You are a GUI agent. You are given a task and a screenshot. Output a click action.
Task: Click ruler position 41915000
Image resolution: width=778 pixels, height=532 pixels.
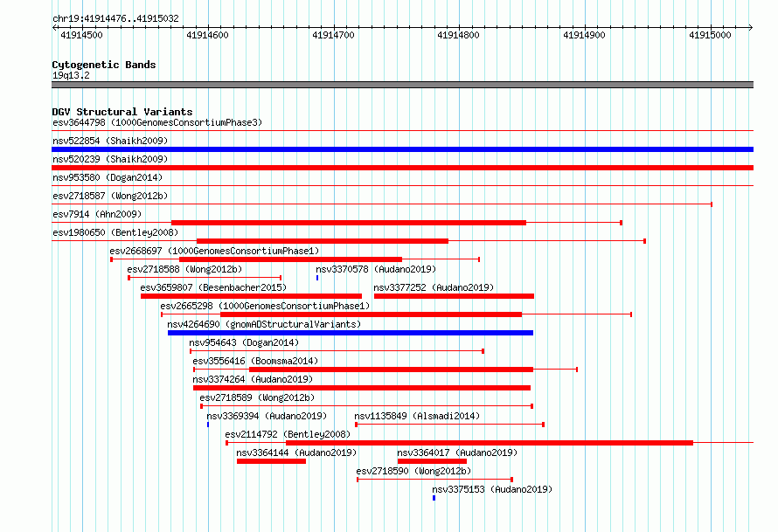coord(710,35)
